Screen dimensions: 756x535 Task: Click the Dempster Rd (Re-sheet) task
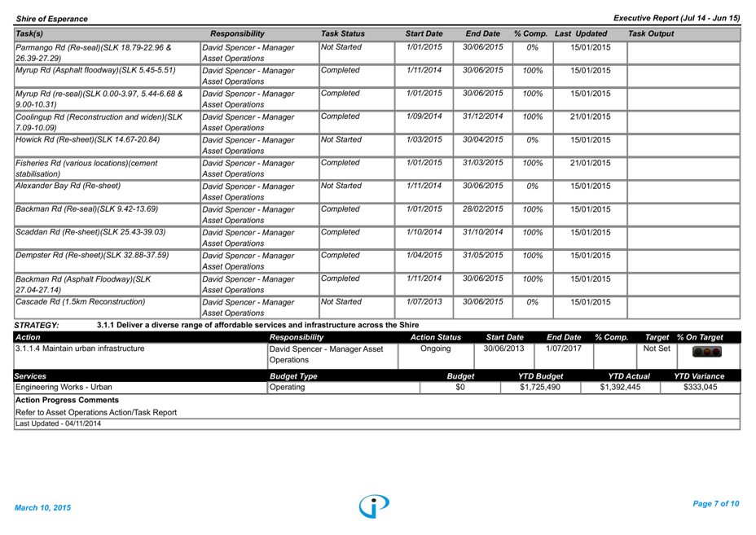coord(92,256)
